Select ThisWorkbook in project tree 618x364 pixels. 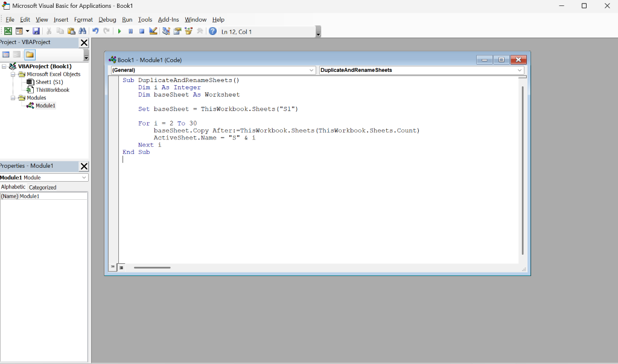[53, 90]
